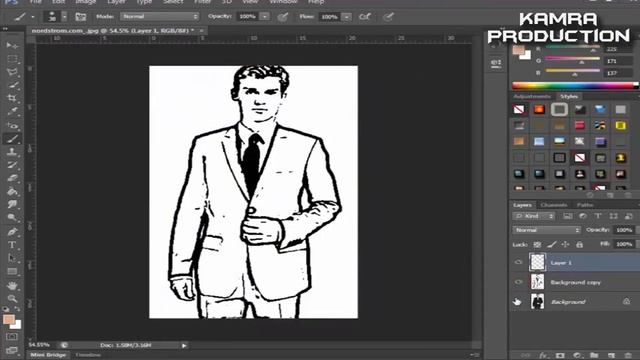Toggle lock position
The image size is (640, 360).
565,244
